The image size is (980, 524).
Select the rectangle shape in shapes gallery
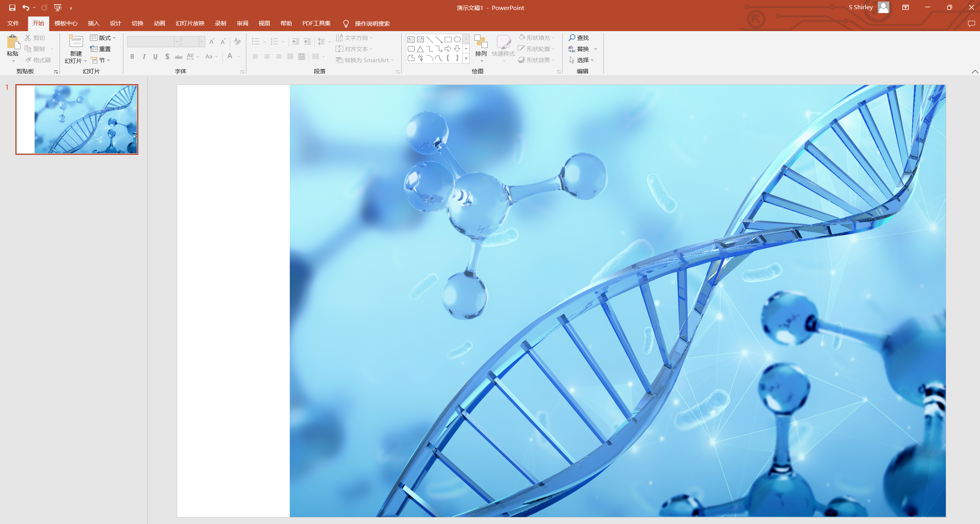[448, 40]
